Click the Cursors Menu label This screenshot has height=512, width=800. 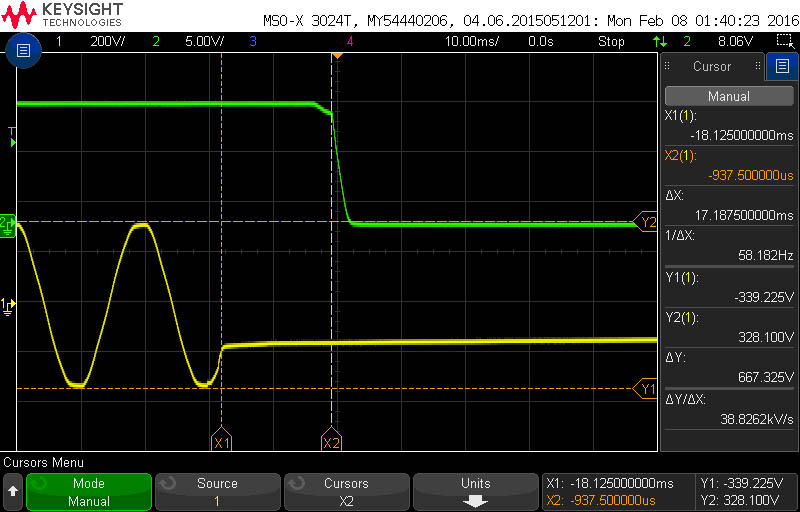pyautogui.click(x=43, y=463)
